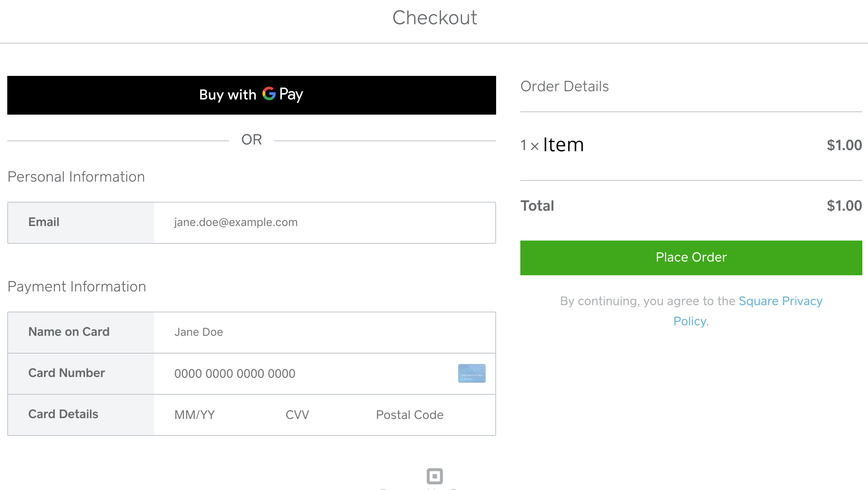868x490 pixels.
Task: Click the CVV field
Action: (297, 415)
